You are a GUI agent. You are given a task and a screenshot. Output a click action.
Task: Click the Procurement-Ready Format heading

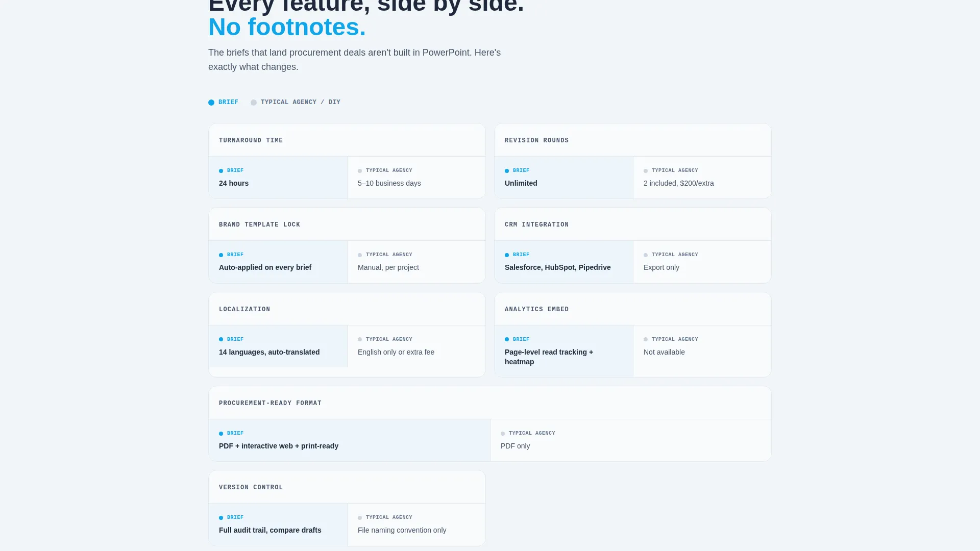[270, 404]
